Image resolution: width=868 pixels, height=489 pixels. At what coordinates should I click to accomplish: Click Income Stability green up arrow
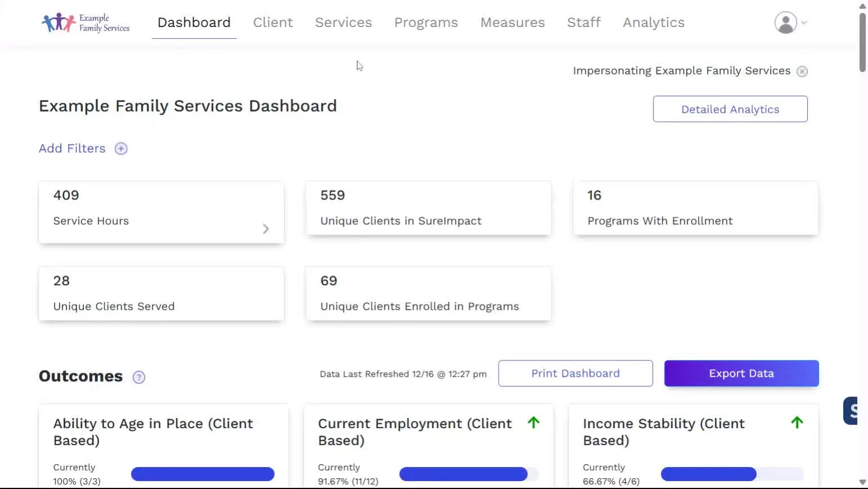[x=797, y=423]
